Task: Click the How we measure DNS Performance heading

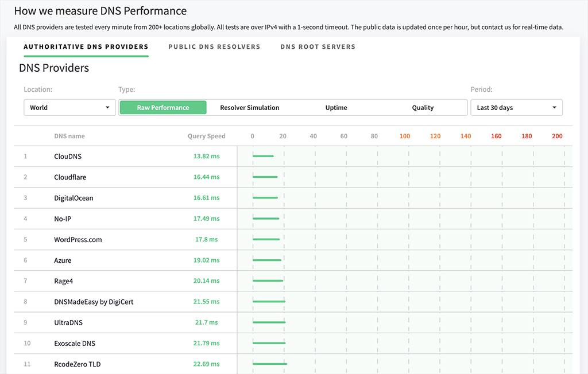Action: pyautogui.click(x=100, y=11)
